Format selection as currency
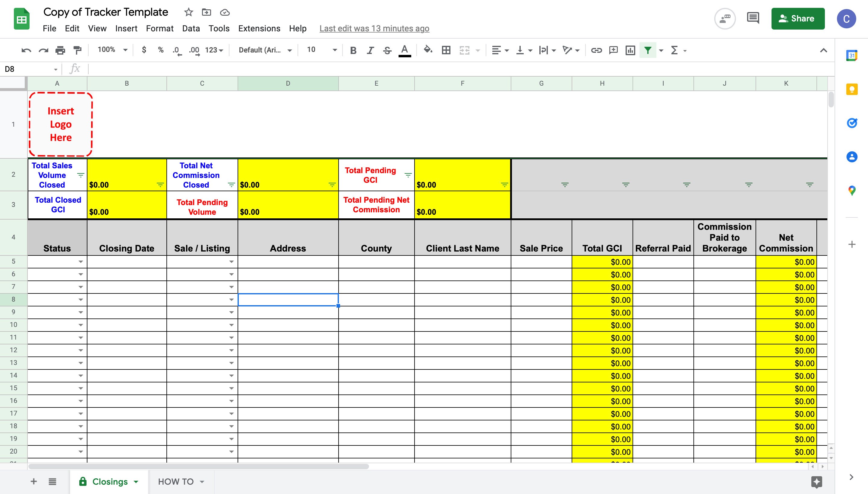868x494 pixels. pyautogui.click(x=144, y=50)
